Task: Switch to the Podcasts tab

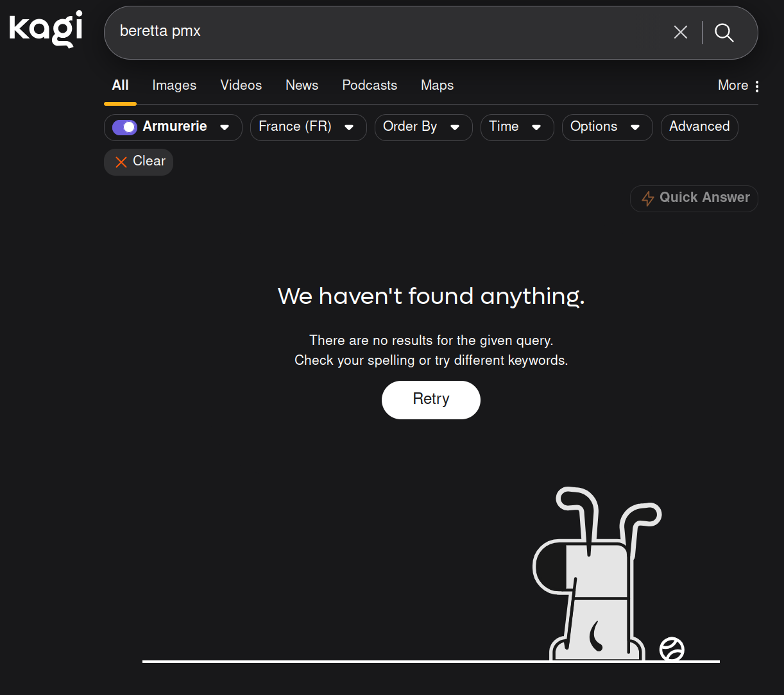Action: (370, 85)
